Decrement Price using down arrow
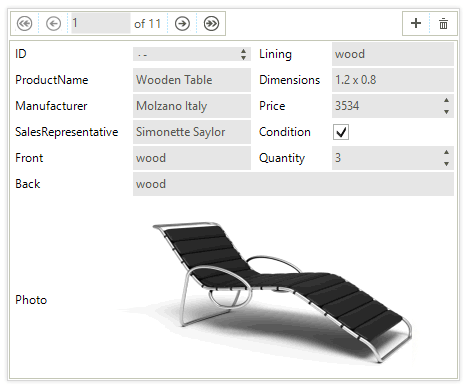The image size is (470, 389). 446,112
